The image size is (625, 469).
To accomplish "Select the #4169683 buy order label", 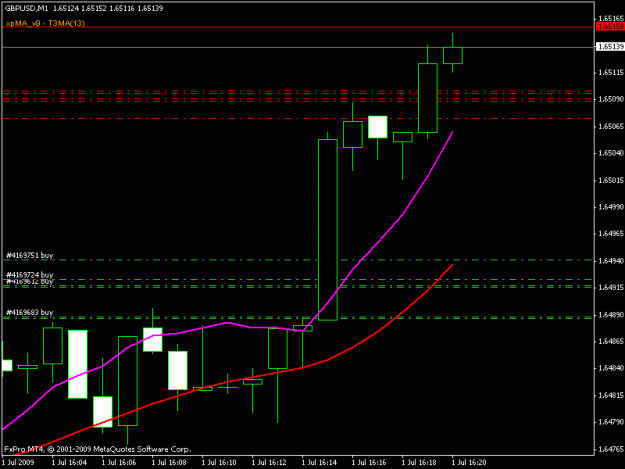I will (29, 312).
